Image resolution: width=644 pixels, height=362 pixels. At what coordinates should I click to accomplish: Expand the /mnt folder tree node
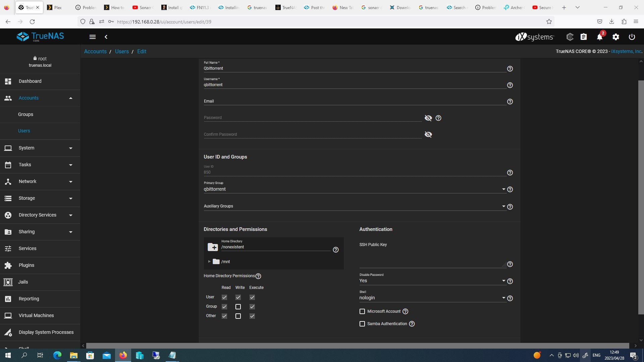pos(209,261)
